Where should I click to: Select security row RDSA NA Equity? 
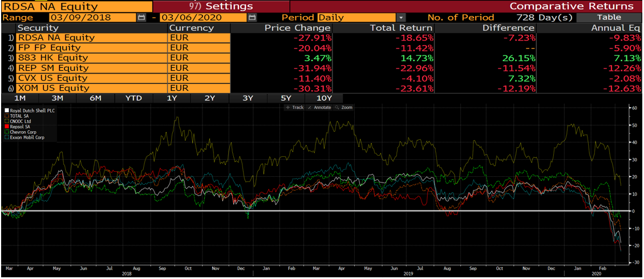click(x=92, y=38)
